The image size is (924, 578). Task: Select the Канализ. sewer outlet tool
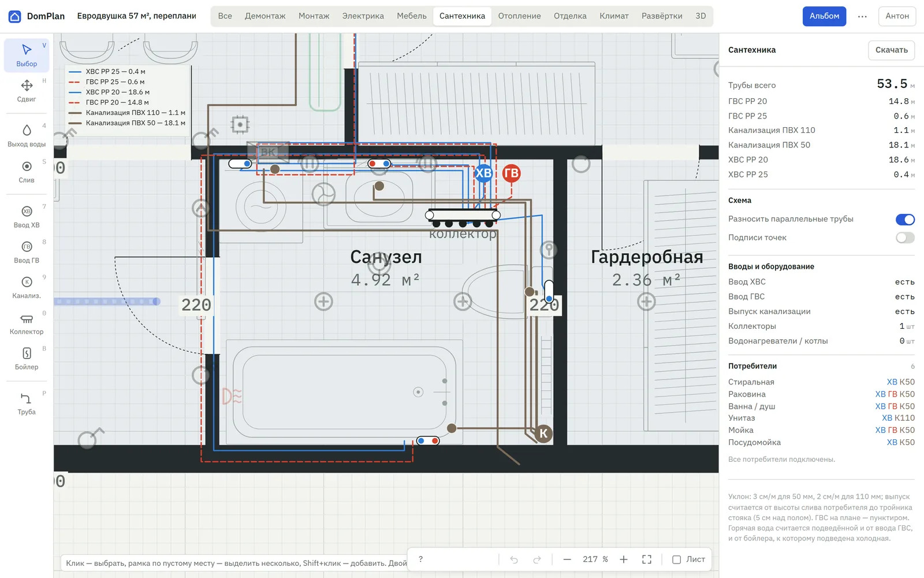coord(27,287)
